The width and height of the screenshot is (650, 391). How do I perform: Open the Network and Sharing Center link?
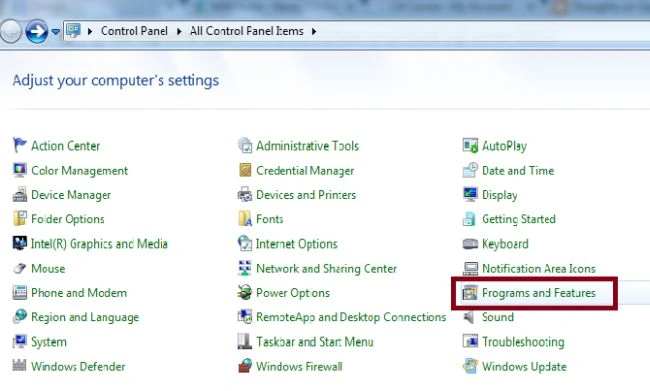click(x=326, y=269)
